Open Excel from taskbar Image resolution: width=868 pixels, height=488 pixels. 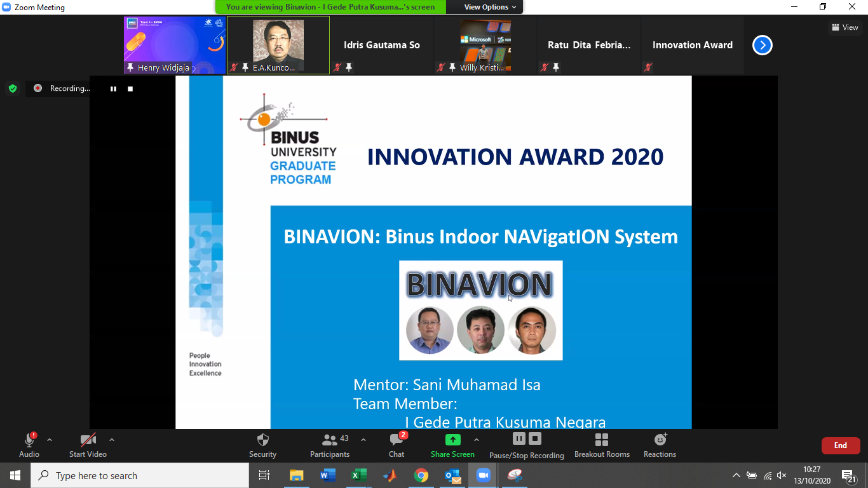point(359,475)
